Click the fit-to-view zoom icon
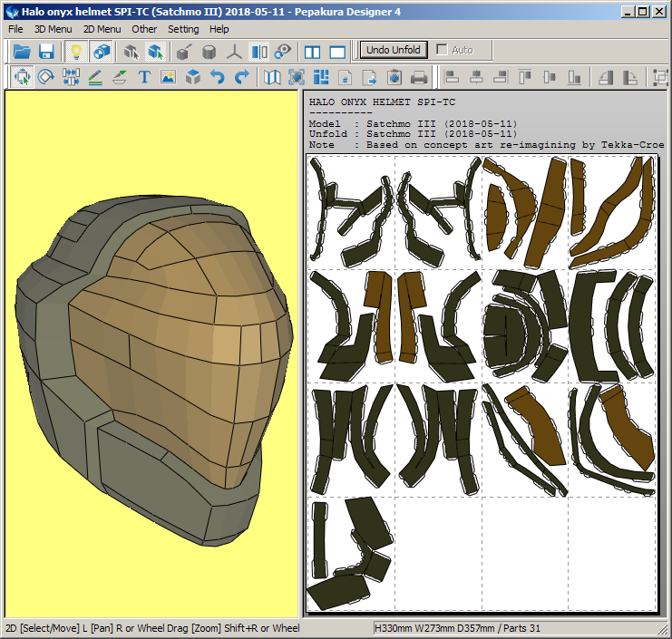Screen dimensions: 672x639 pyautogui.click(x=297, y=77)
